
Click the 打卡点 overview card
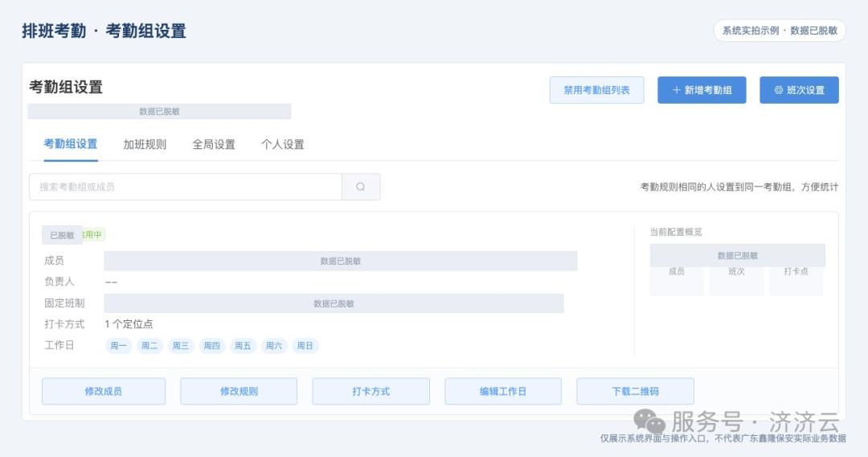[x=796, y=280]
